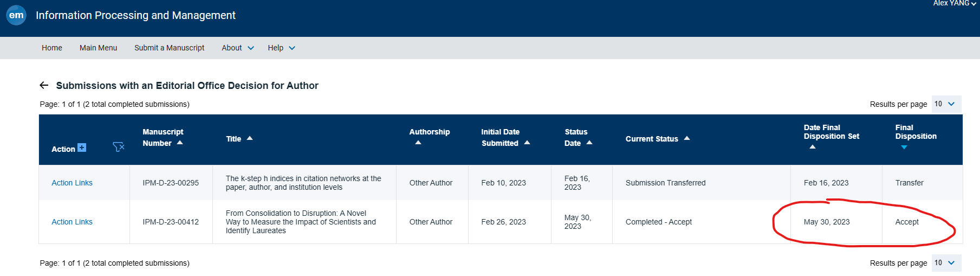980x276 pixels.
Task: Click the em Editorial Manager logo
Action: pos(16,15)
